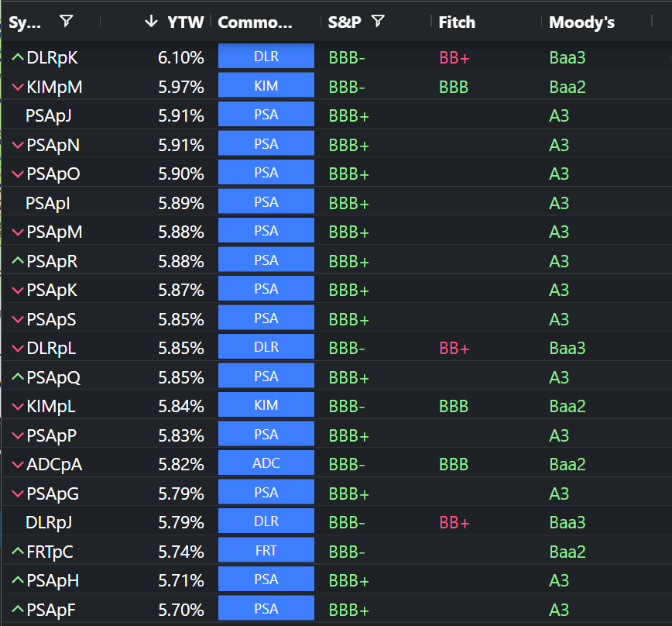Open the Symbol column filter icon
This screenshot has height=626, width=672.
coord(67,22)
